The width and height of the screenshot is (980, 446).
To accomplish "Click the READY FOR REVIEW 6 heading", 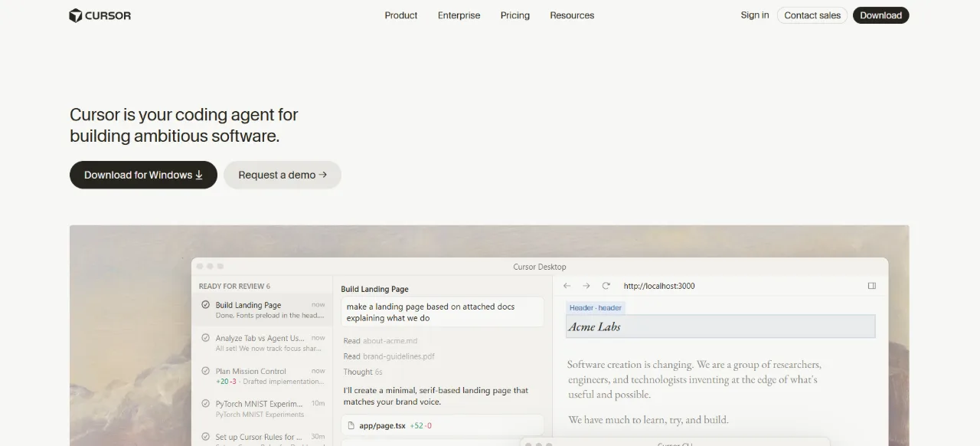I will pos(234,287).
